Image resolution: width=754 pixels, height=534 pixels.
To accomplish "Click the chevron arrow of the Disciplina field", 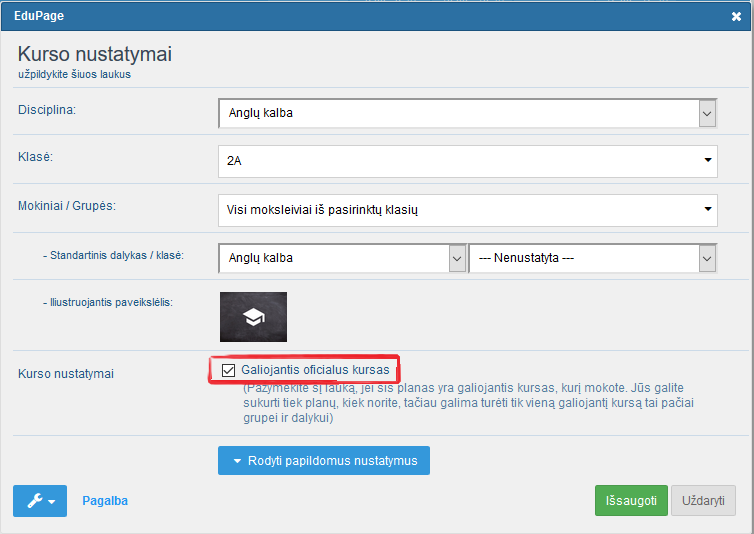I will coord(707,113).
